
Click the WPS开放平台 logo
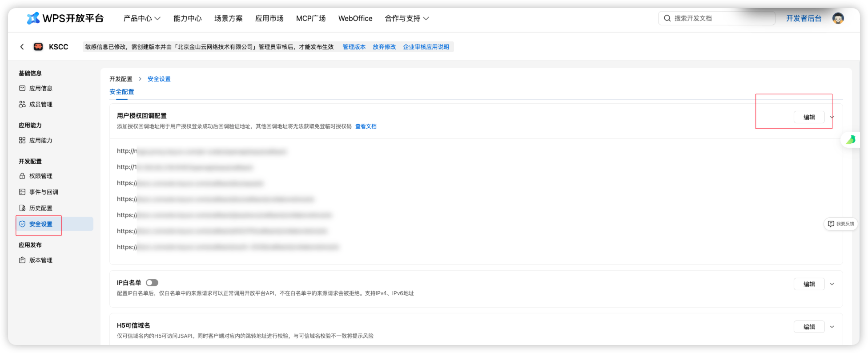pyautogui.click(x=65, y=18)
